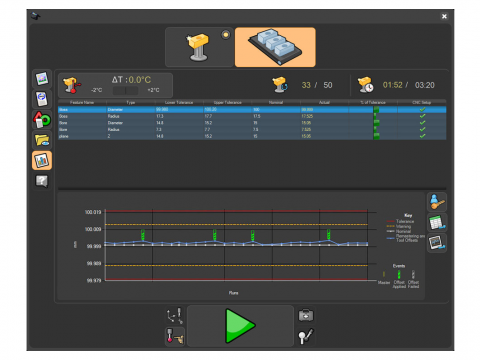Click the Offset Failed event legend icon
The height and width of the screenshot is (360, 480).
tap(413, 275)
